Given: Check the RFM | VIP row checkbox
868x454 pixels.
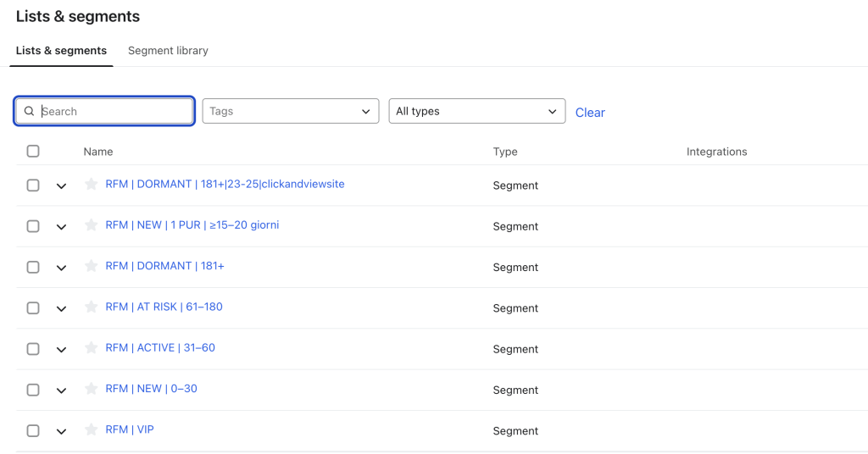Looking at the screenshot, I should (33, 431).
